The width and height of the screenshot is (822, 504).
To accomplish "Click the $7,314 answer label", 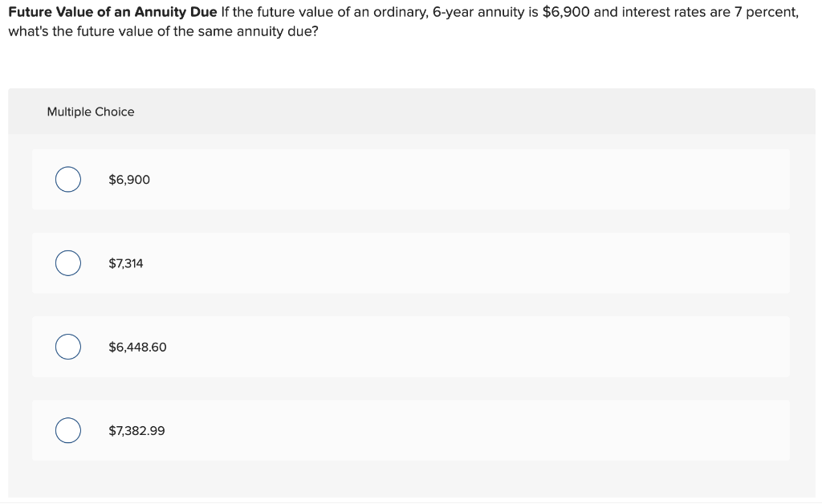I will (x=125, y=262).
